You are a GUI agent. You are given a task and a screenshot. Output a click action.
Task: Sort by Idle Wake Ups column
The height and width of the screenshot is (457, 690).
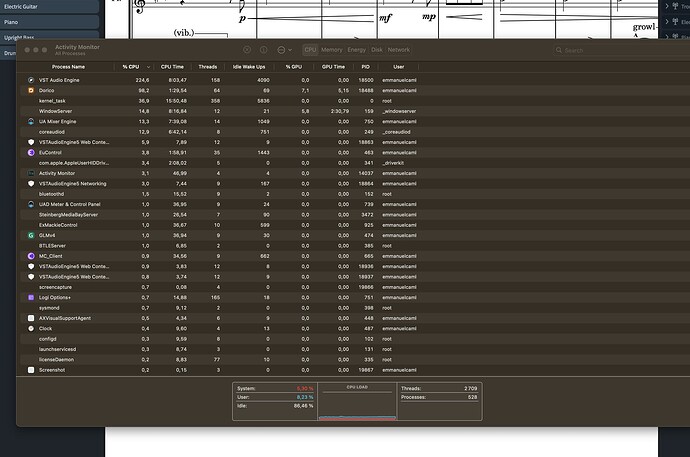coord(249,67)
